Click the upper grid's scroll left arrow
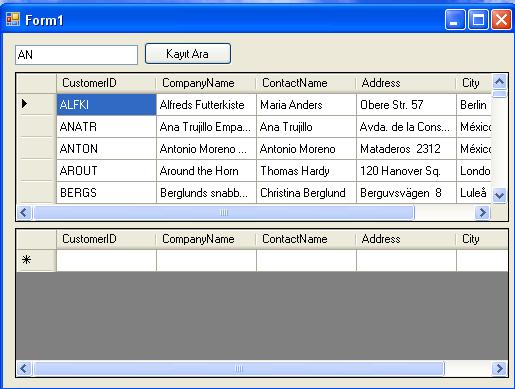 pyautogui.click(x=24, y=212)
